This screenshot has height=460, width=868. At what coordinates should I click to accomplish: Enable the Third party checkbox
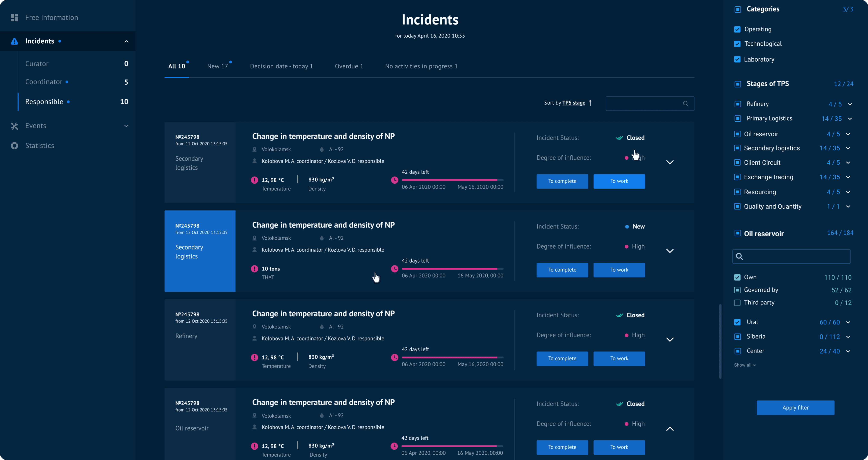click(737, 303)
